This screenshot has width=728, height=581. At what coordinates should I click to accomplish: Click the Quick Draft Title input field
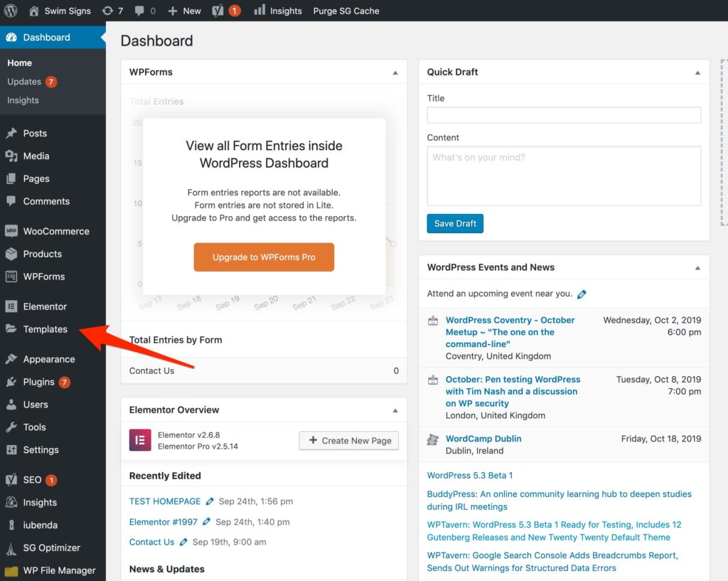point(564,115)
